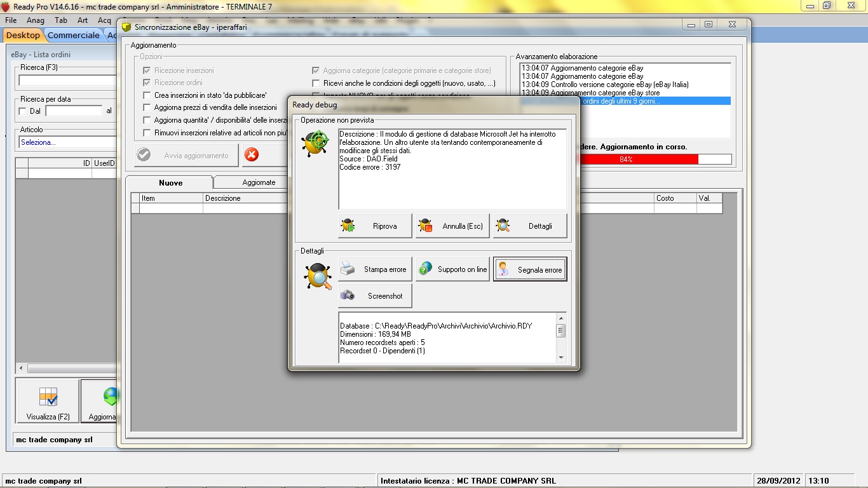Click the Database path line in details
The height and width of the screenshot is (488, 868).
(x=436, y=326)
